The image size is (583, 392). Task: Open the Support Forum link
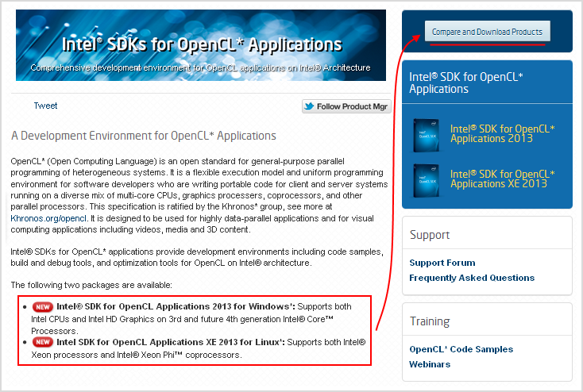[x=442, y=263]
